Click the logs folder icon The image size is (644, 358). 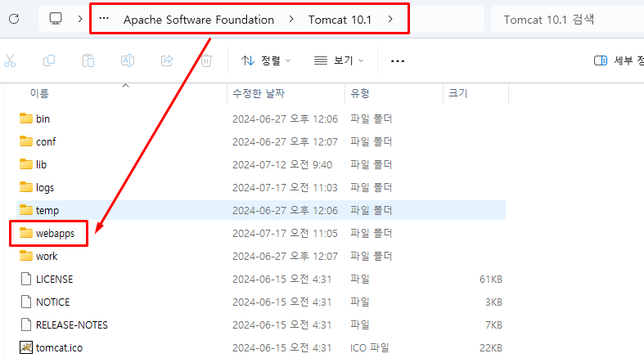pyautogui.click(x=26, y=187)
